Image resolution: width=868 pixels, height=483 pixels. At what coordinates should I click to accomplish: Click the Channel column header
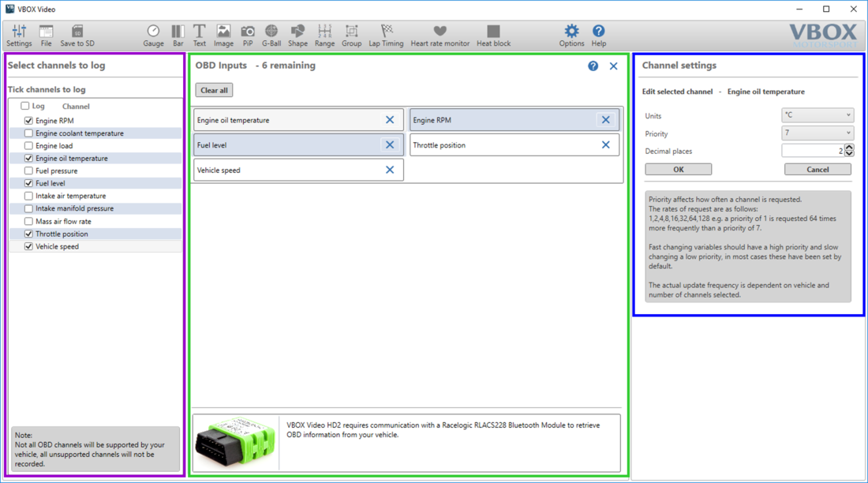[x=76, y=107]
